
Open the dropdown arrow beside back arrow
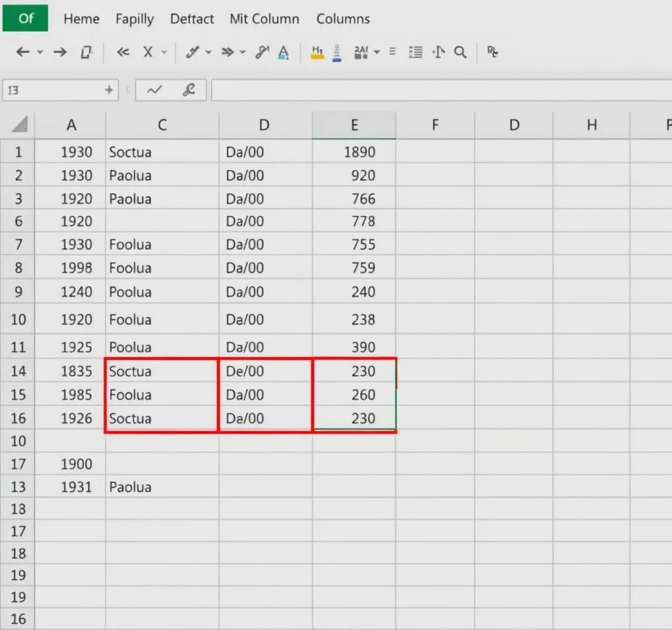tap(40, 52)
